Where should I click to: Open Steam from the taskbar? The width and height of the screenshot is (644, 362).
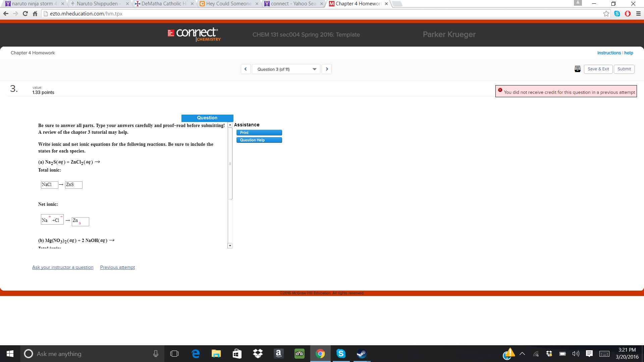[361, 354]
